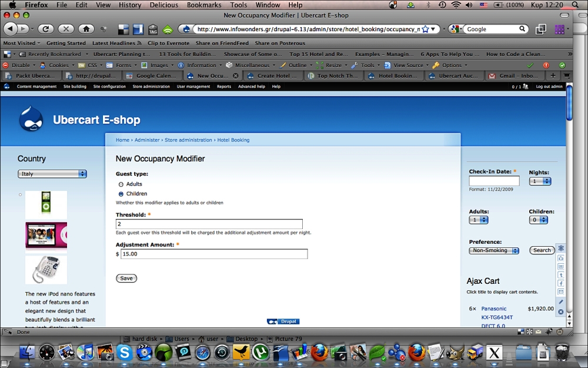This screenshot has width=588, height=368.
Task: Open the Non-Smoking preference dropdown
Action: pos(494,250)
